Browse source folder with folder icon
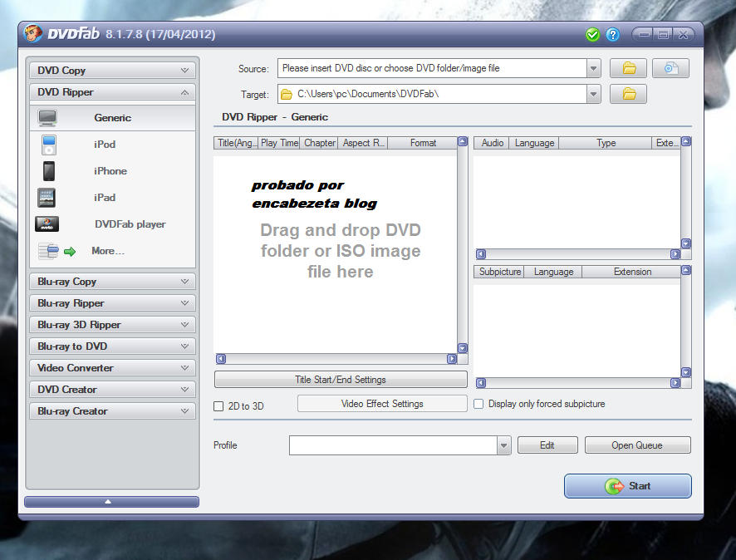The width and height of the screenshot is (736, 560). [x=629, y=68]
